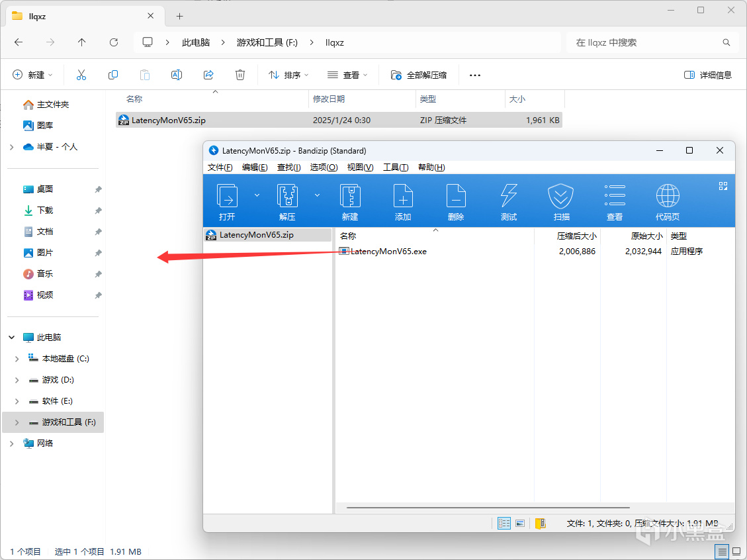Image resolution: width=747 pixels, height=560 pixels.
Task: Expand the 游戏 (D:) tree node
Action: pos(17,380)
